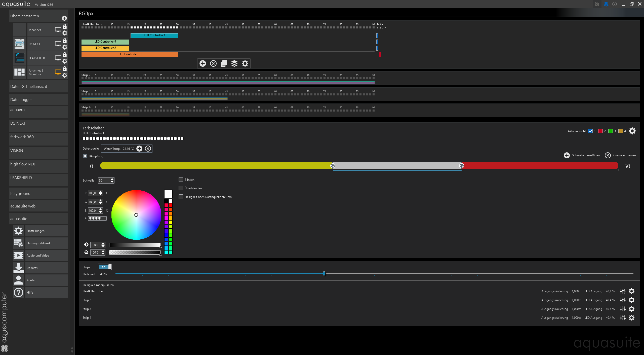Click the layers stack icon in toolbar
Viewport: 644px width, 355px height.
click(x=234, y=63)
